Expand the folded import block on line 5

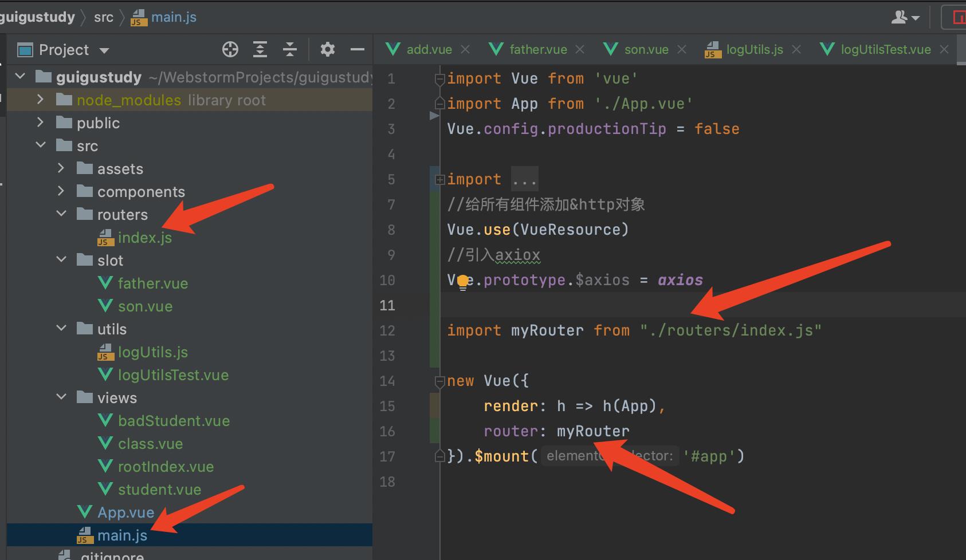[x=440, y=180]
